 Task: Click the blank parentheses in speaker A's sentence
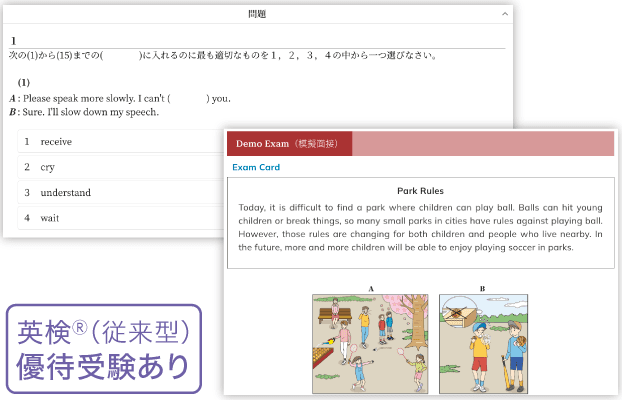tap(188, 98)
